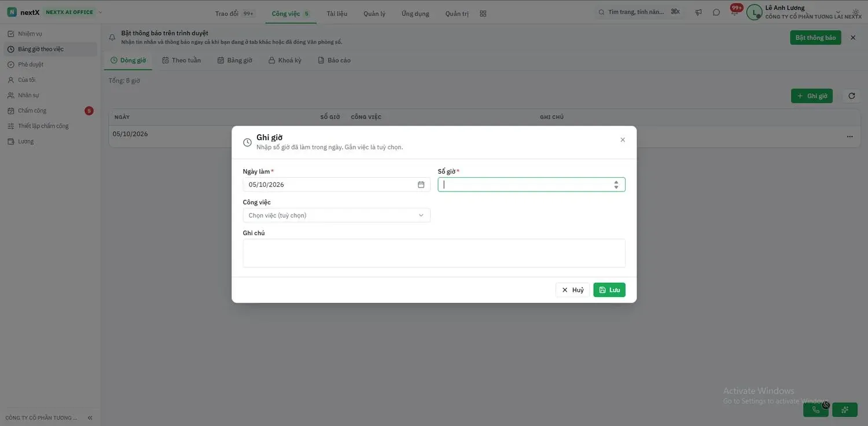Open the apps grid icon after Quản trị
The image size is (868, 426).
[483, 13]
